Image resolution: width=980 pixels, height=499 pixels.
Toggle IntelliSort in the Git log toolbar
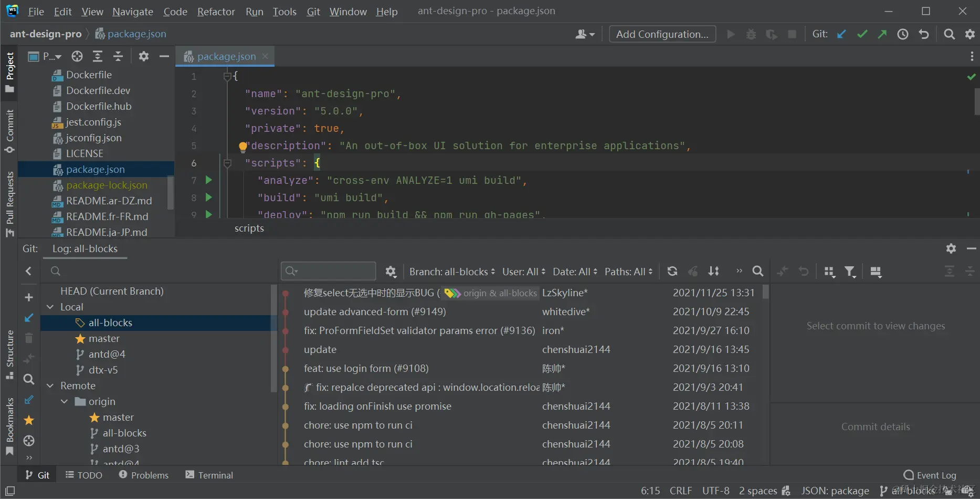714,271
